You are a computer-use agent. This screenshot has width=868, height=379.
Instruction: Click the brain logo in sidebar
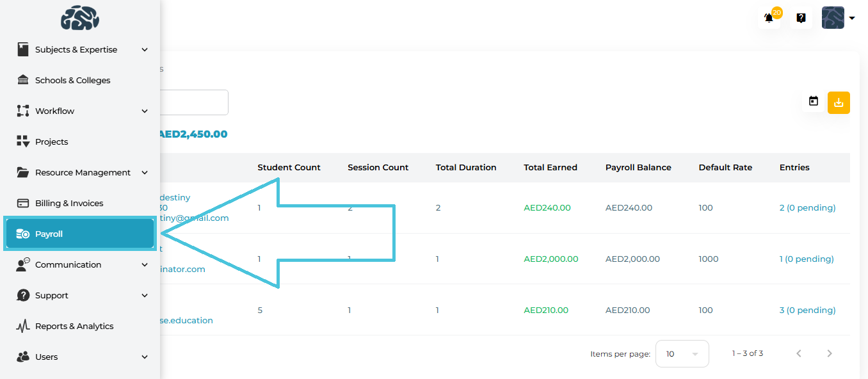80,17
